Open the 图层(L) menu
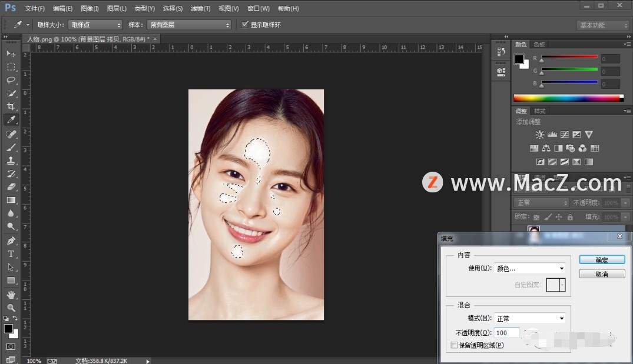633x364 pixels. click(117, 8)
